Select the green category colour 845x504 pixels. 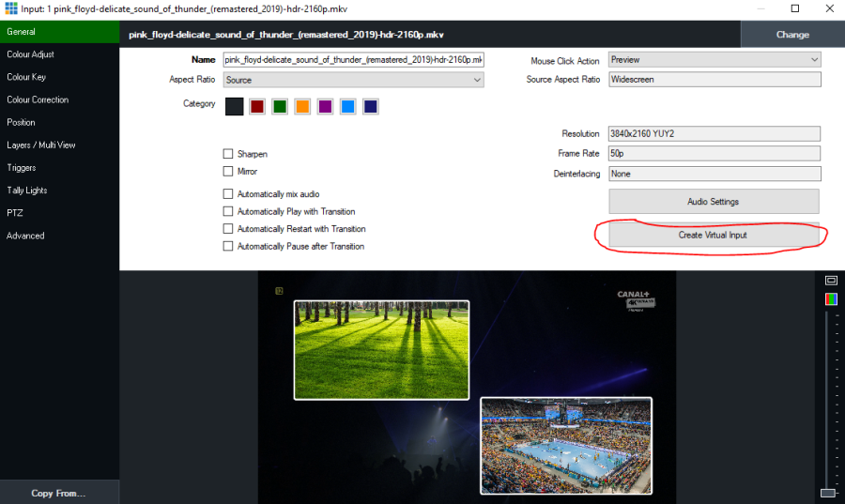[280, 106]
